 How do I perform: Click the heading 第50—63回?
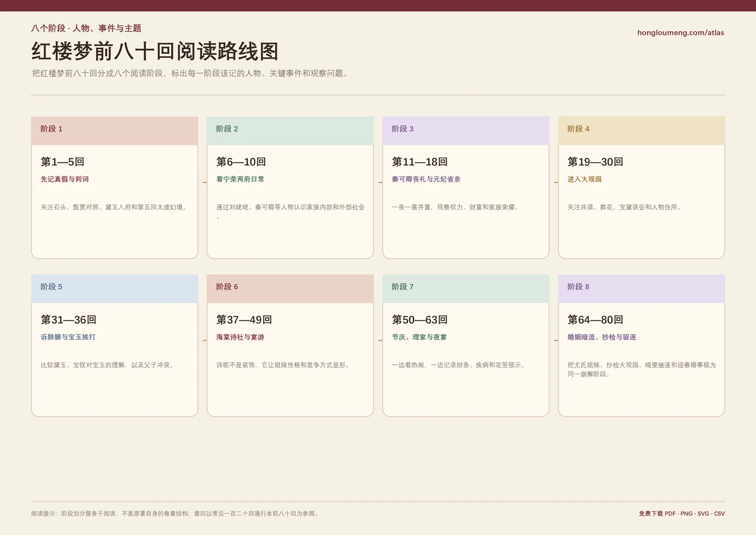[420, 319]
